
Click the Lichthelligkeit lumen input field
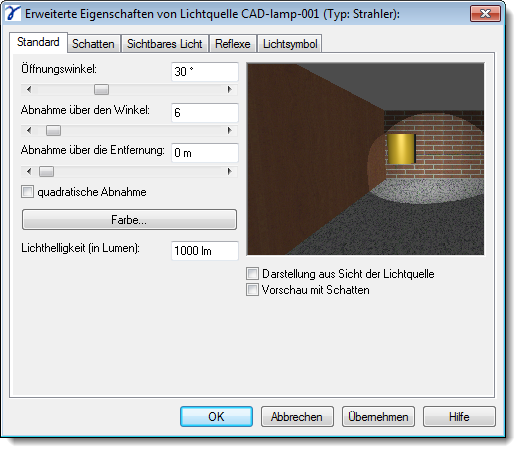[x=205, y=251]
